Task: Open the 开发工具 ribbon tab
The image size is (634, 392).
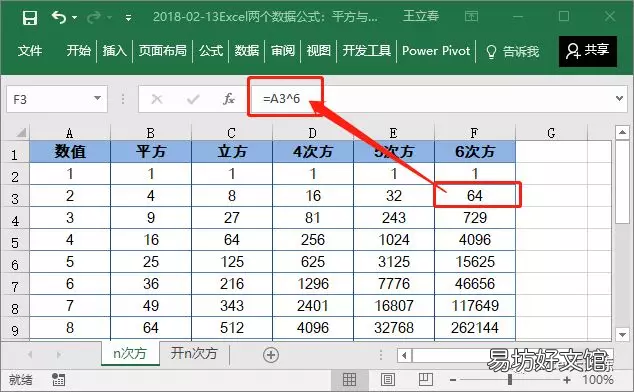Action: coord(366,51)
